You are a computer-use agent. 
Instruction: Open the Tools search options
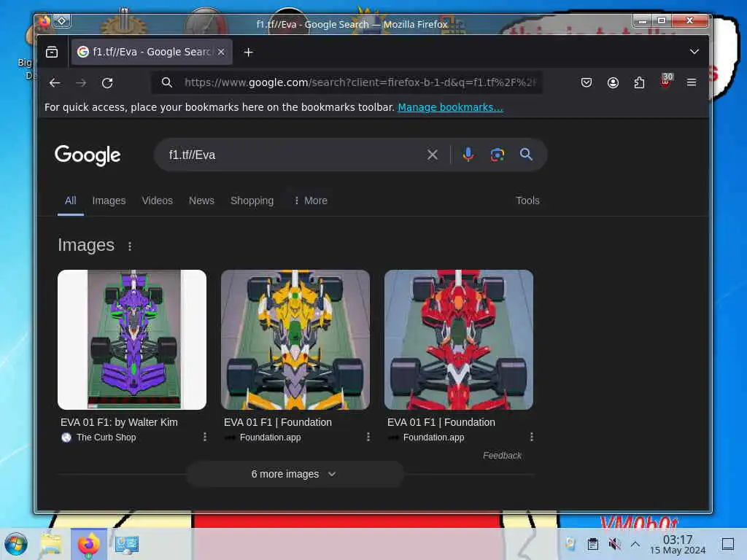pyautogui.click(x=527, y=201)
